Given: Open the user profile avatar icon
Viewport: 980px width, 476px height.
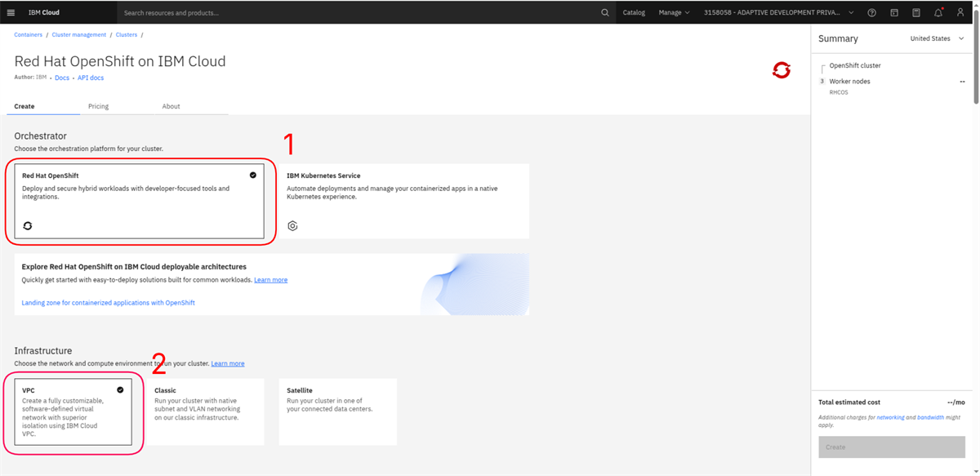Looking at the screenshot, I should [960, 13].
